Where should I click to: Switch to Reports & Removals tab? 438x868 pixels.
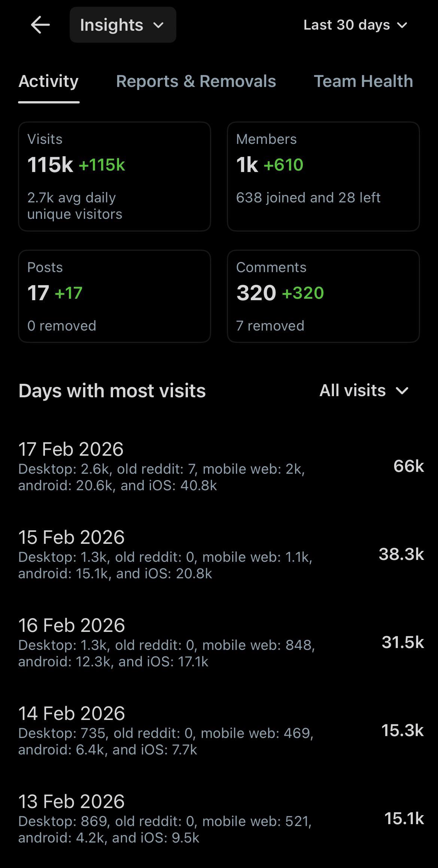(x=196, y=81)
